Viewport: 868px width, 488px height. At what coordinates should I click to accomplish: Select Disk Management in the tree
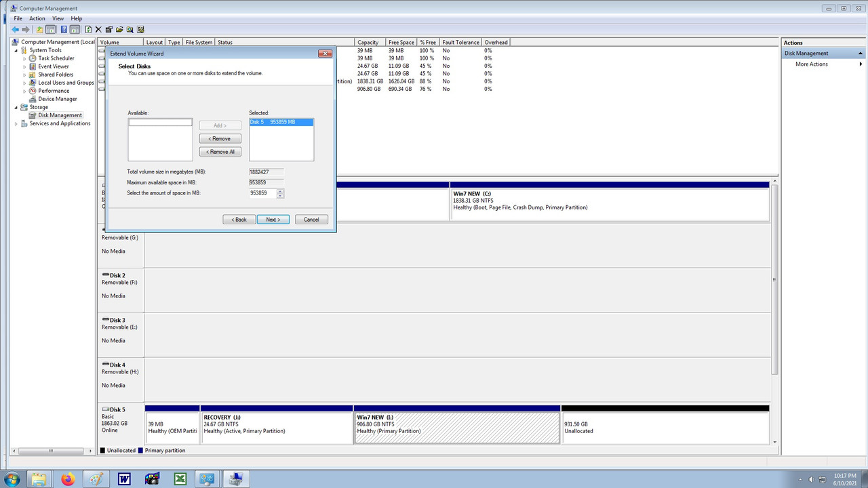pyautogui.click(x=60, y=115)
